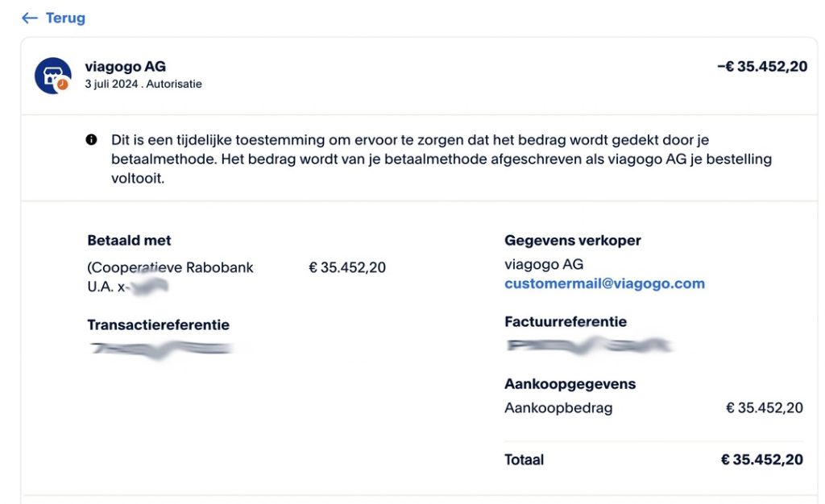Click the Totaal amount € 35.452,20

[761, 460]
